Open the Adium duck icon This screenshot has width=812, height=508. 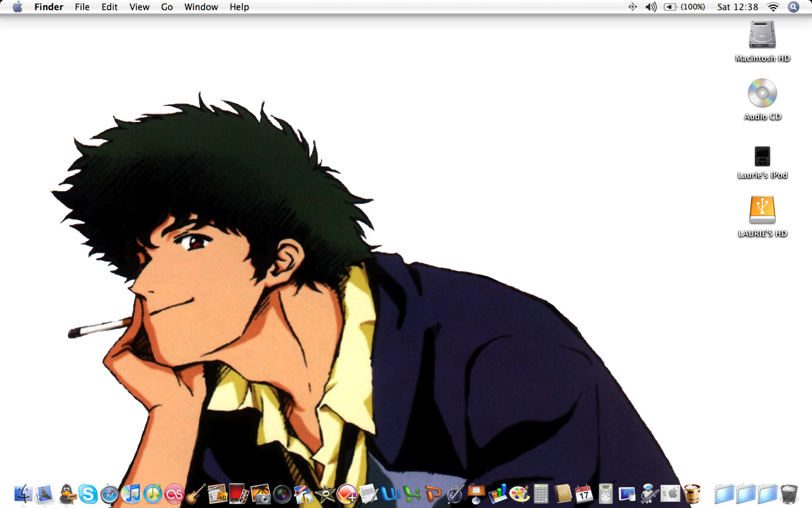67,493
